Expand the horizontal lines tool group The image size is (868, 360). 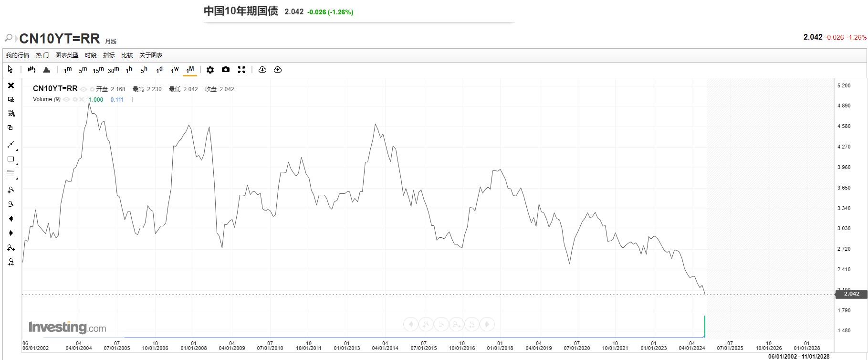point(17,179)
